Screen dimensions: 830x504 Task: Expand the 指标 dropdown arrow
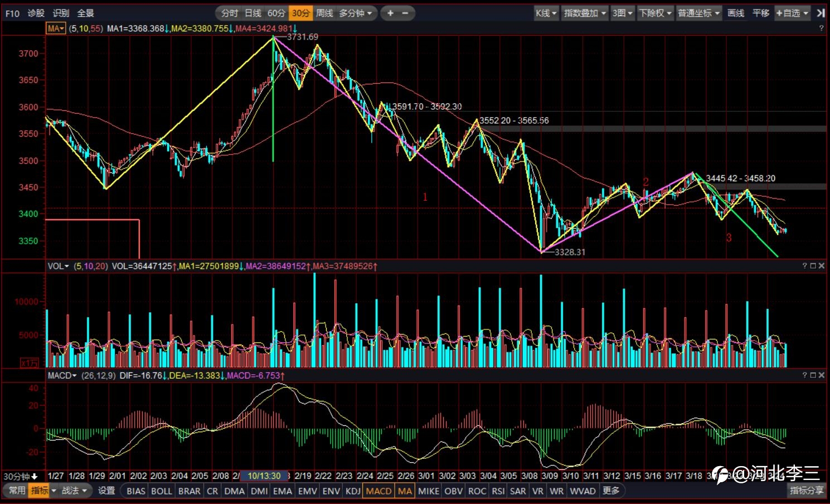pos(54,491)
